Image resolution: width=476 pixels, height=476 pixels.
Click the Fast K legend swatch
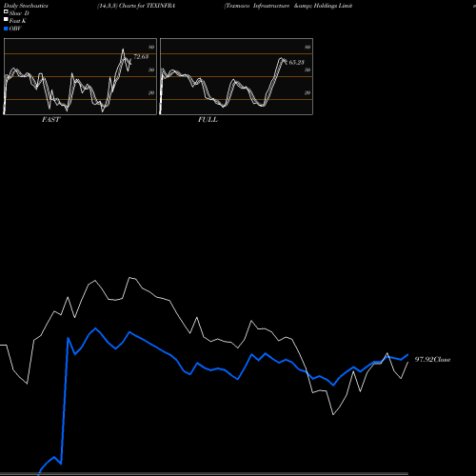point(6,20)
